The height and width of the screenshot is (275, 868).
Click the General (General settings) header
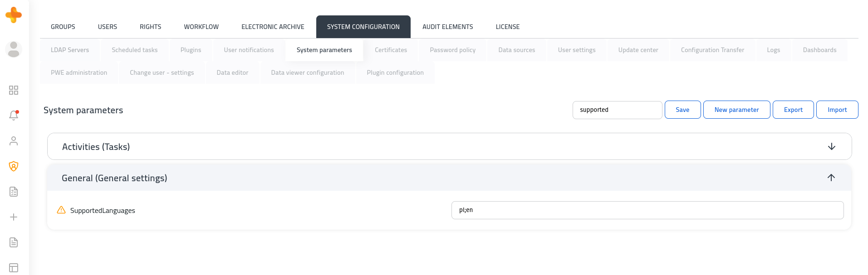tap(449, 178)
